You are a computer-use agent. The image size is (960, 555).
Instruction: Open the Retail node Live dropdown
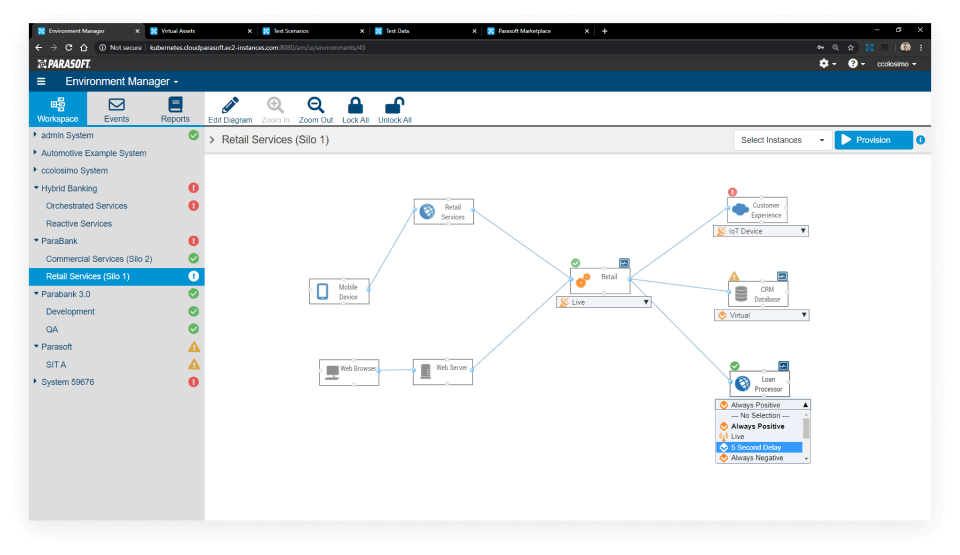[x=604, y=302]
